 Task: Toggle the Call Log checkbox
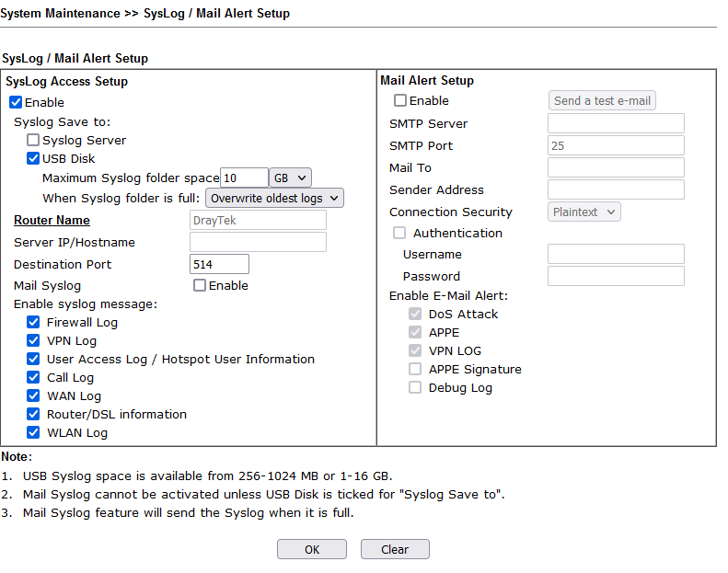tap(33, 377)
